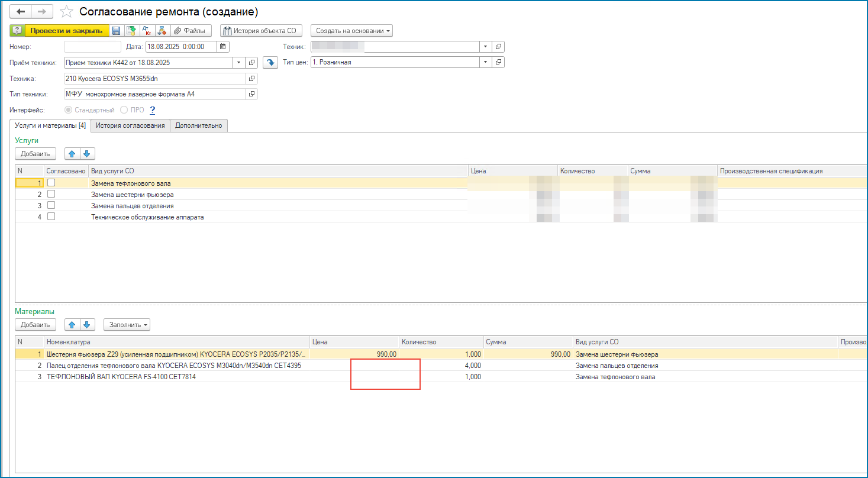Open Техника record in new window
The image size is (868, 478).
click(252, 79)
